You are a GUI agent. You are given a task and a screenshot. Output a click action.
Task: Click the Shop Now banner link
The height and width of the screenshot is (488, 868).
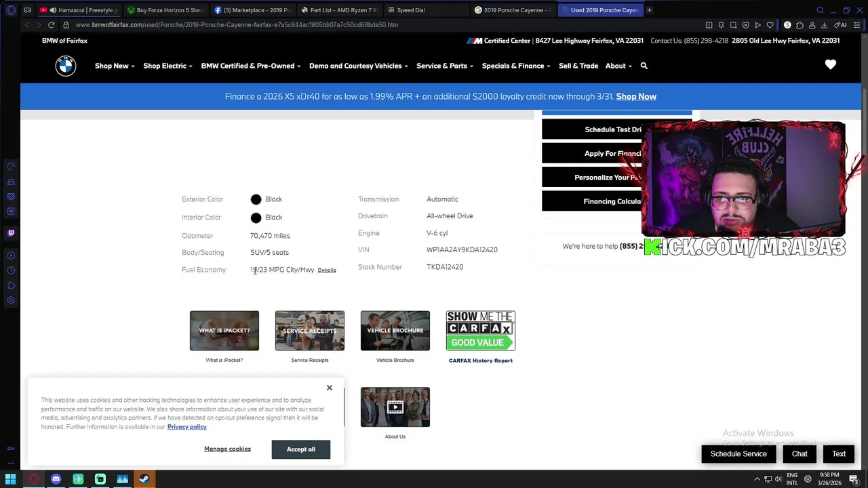(x=636, y=96)
